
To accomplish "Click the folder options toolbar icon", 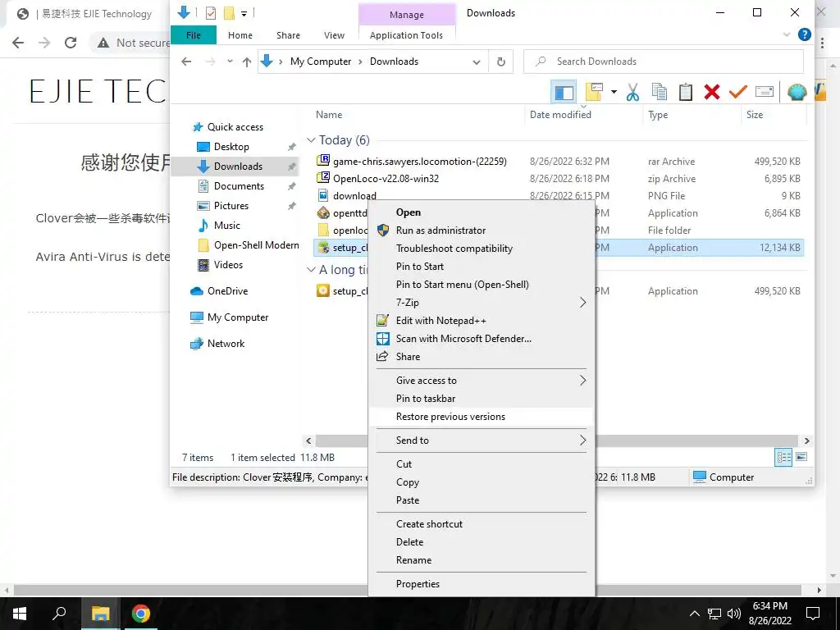I will 594,92.
